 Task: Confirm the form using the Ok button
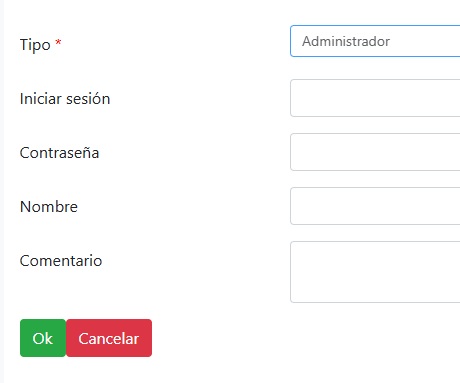pos(43,338)
